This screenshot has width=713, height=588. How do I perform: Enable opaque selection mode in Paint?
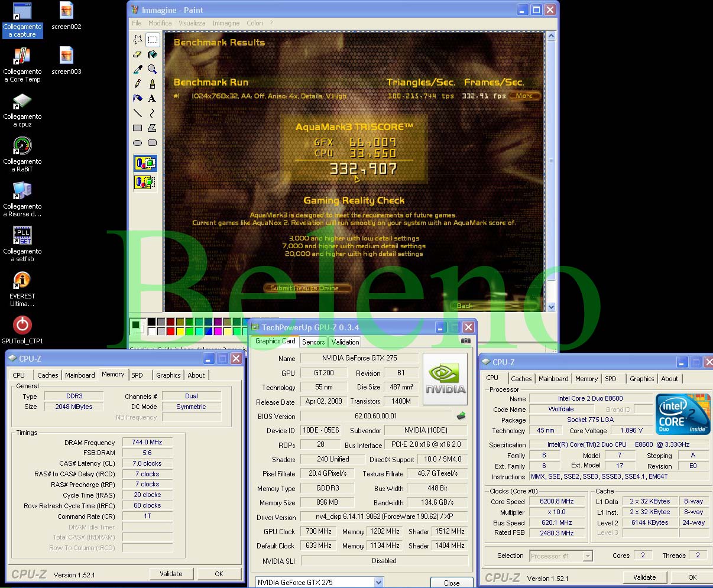click(x=145, y=163)
